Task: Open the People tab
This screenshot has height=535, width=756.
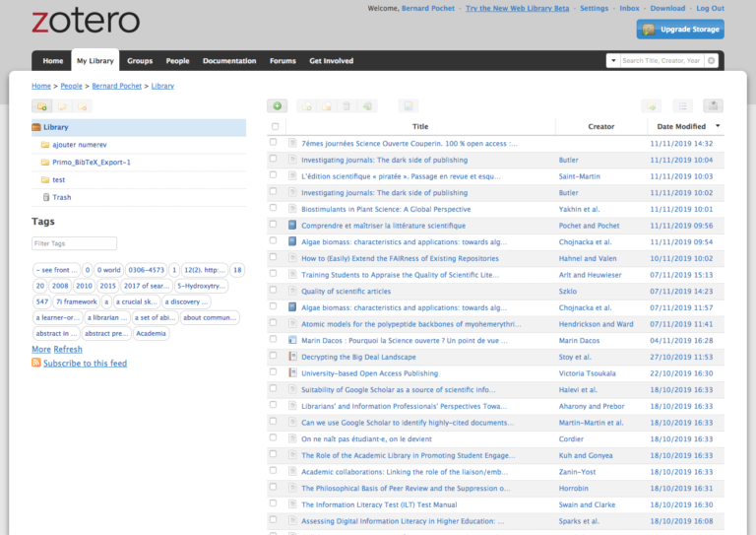Action: [177, 61]
